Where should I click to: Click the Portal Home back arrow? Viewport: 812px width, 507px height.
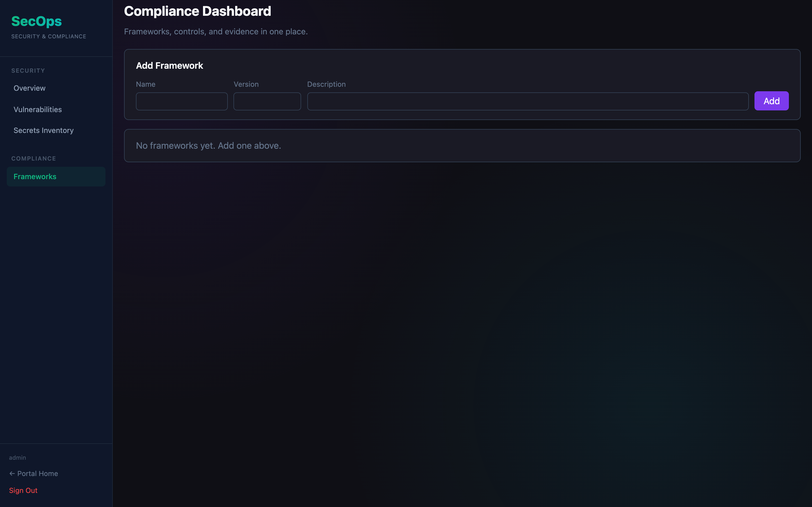[x=12, y=473]
